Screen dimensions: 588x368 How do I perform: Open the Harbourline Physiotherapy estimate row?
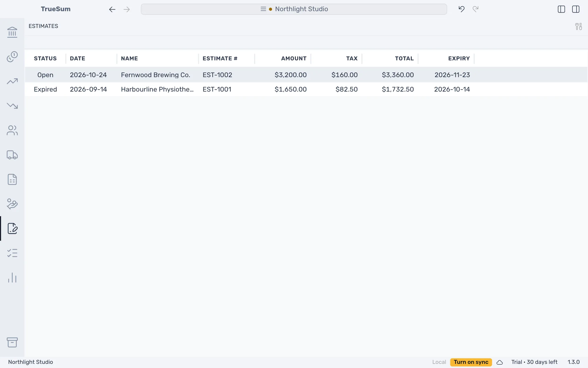click(306, 89)
